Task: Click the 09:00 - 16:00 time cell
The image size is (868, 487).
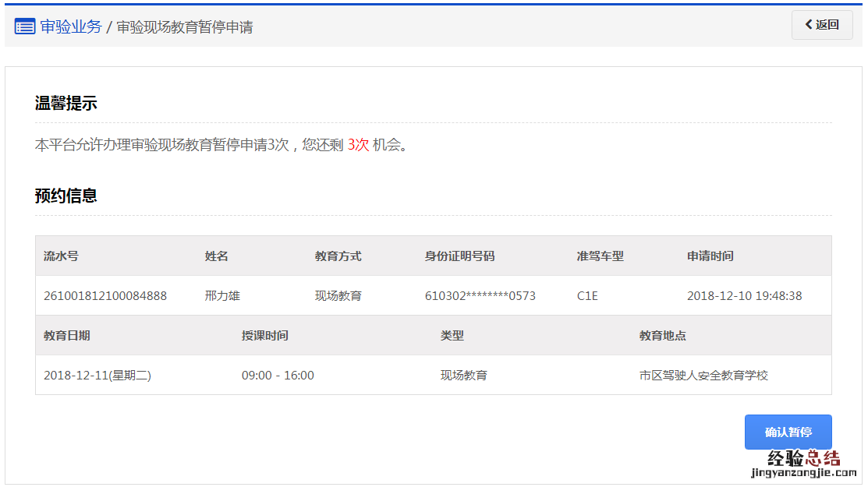Action: coord(278,376)
